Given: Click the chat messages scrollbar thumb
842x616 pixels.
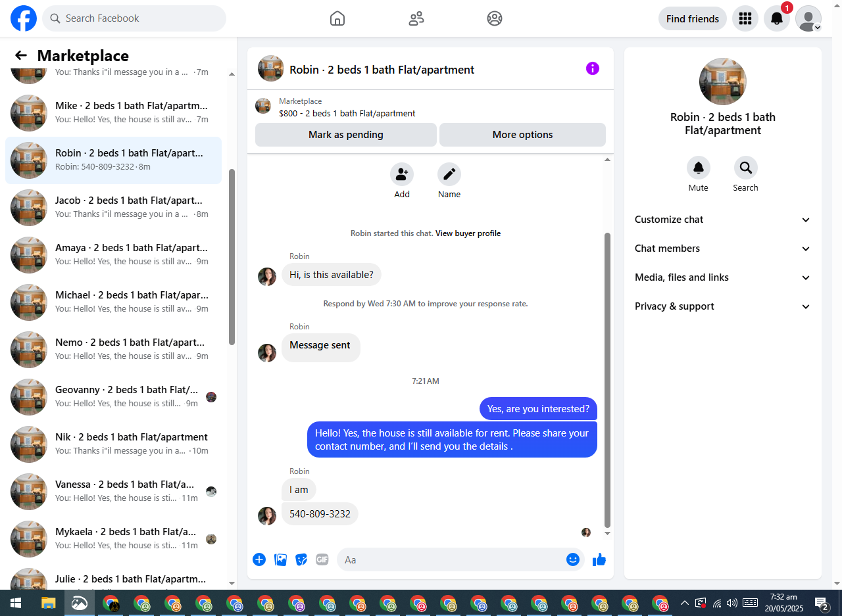Looking at the screenshot, I should point(607,379).
